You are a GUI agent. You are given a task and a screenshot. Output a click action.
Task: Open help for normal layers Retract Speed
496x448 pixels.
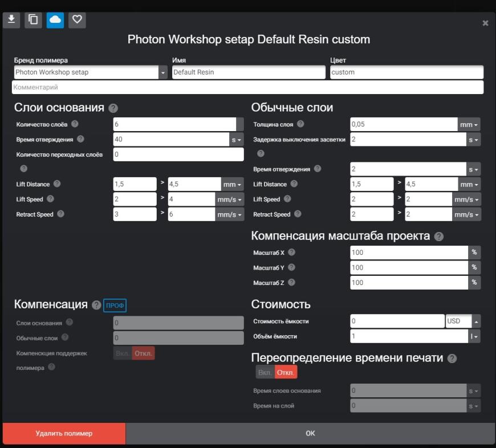click(x=298, y=214)
